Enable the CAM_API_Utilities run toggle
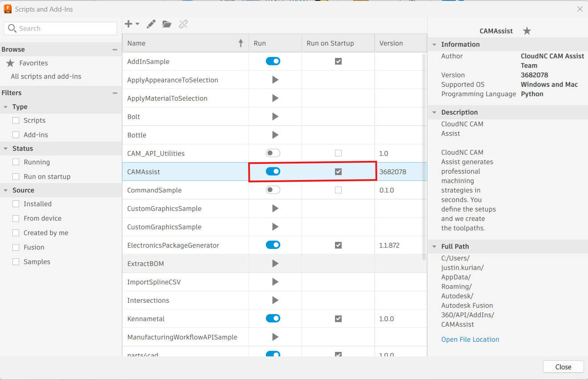 point(273,153)
